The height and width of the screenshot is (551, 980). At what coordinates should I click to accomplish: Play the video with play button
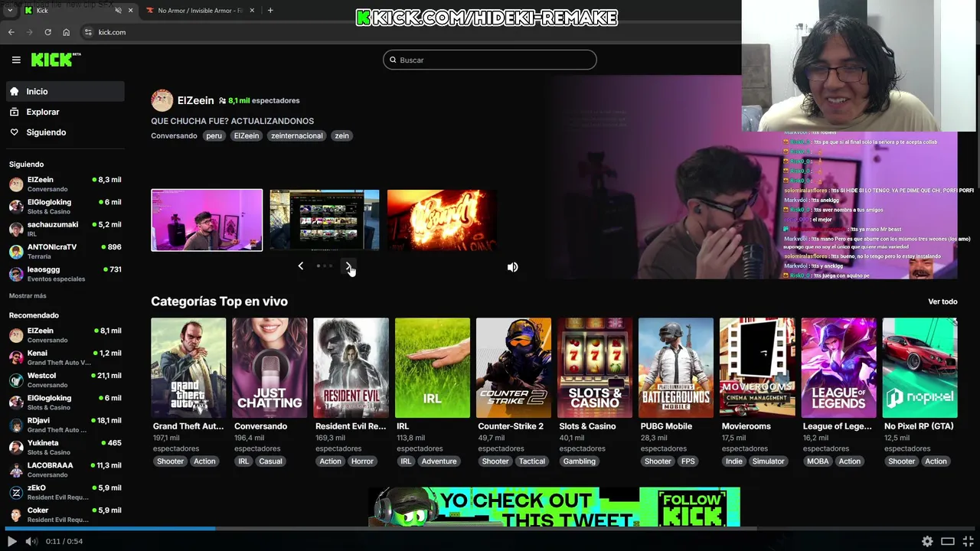click(11, 541)
